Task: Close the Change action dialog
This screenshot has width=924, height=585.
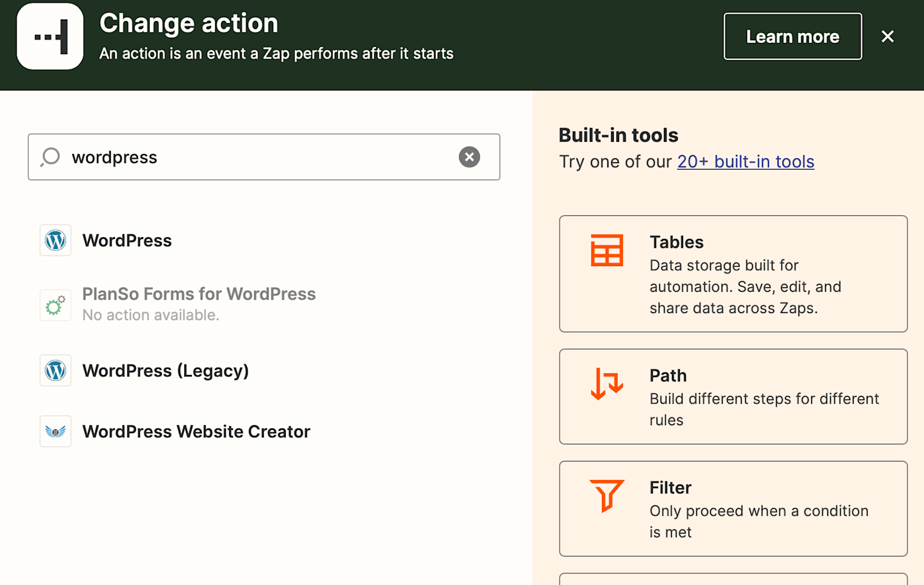Action: coord(888,36)
